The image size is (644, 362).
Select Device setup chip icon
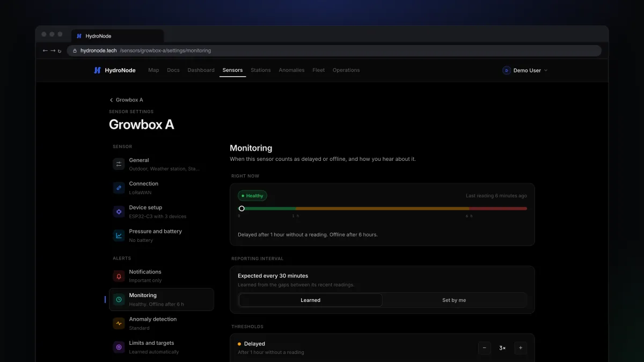click(119, 211)
